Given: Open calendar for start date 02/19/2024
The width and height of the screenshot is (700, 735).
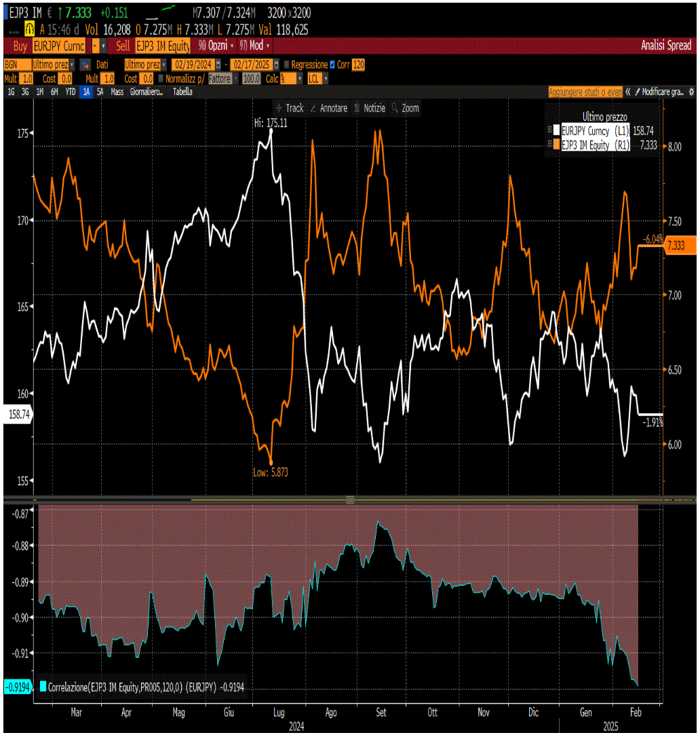Looking at the screenshot, I should click(218, 64).
